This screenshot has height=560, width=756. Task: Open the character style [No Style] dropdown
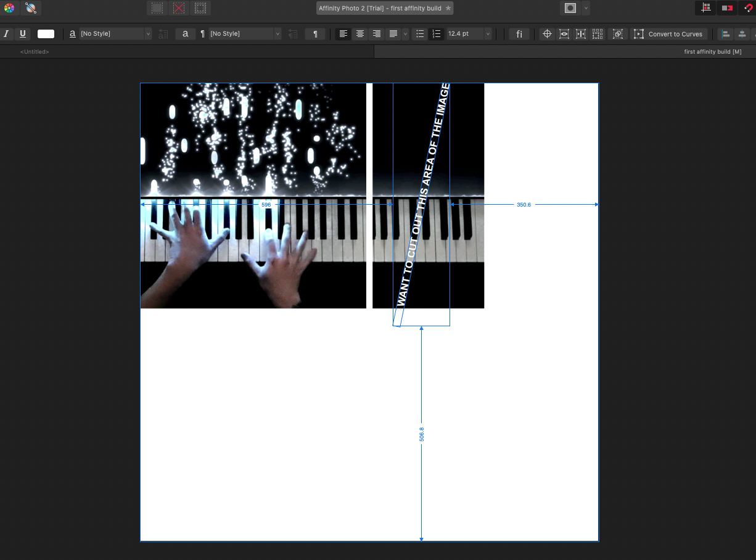click(115, 34)
